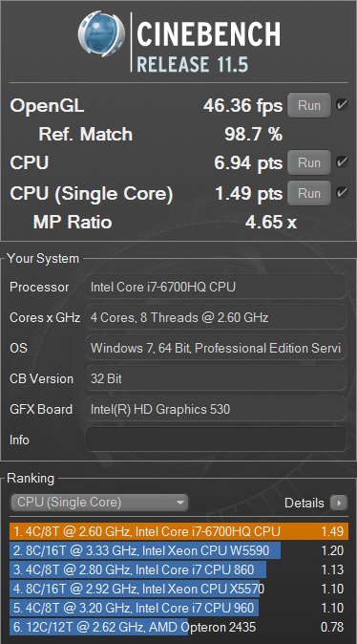Viewport: 357px width, 644px height.
Task: Click the GFX Board field
Action: click(217, 409)
